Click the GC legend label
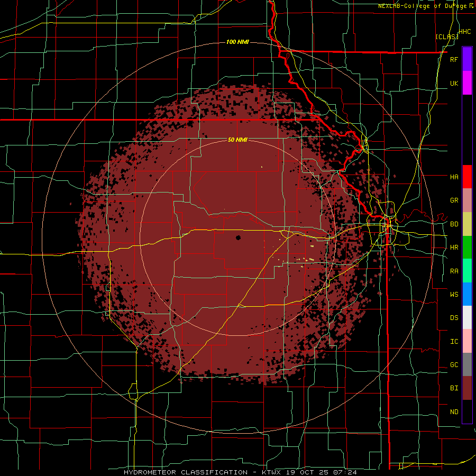The width and height of the screenshot is (476, 476). click(x=454, y=365)
